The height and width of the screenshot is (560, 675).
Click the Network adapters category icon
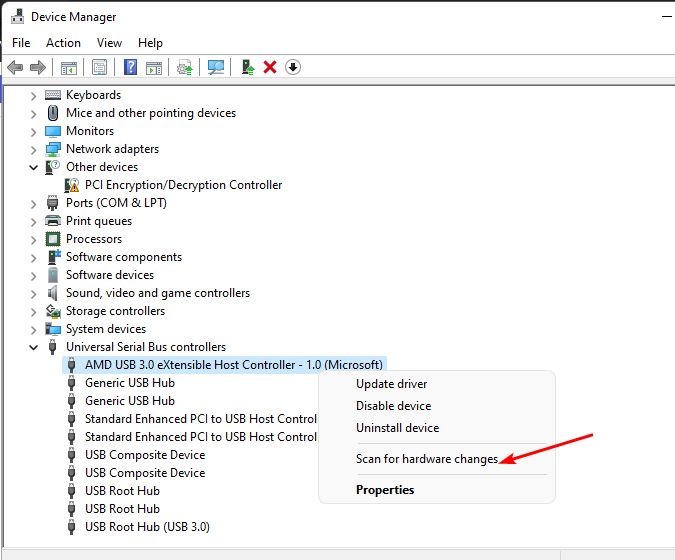click(x=53, y=149)
